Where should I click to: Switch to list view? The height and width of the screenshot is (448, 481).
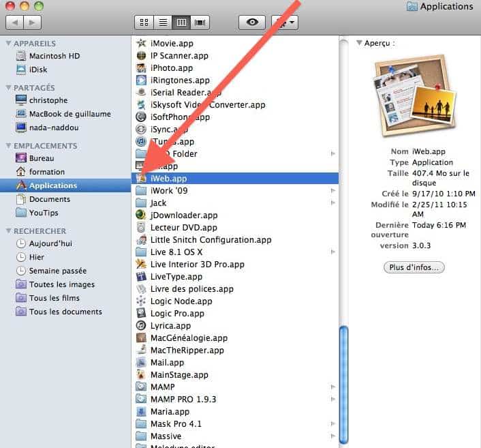click(x=163, y=23)
